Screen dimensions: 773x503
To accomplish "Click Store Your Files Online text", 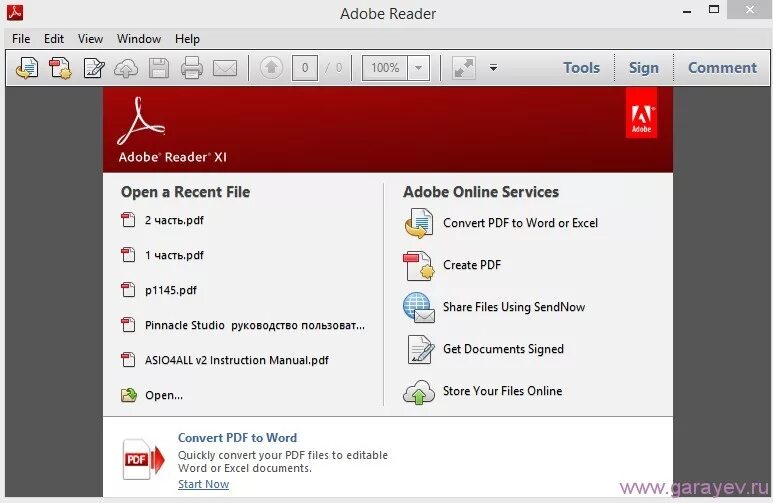I will point(502,391).
